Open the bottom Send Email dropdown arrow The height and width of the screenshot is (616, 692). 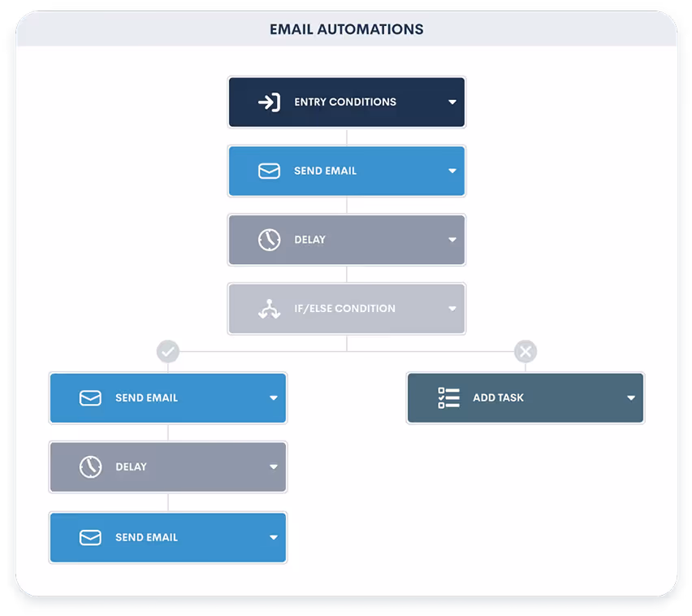pos(274,537)
